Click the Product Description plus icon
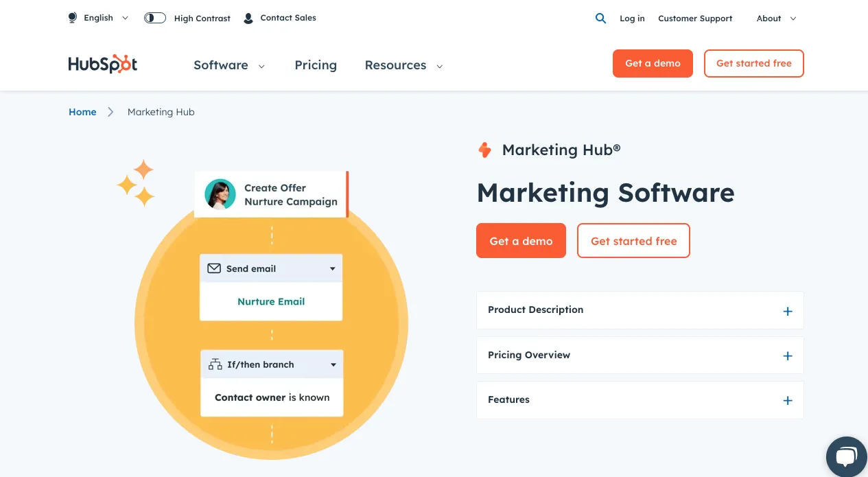Screen dimensions: 868x477 788,311
